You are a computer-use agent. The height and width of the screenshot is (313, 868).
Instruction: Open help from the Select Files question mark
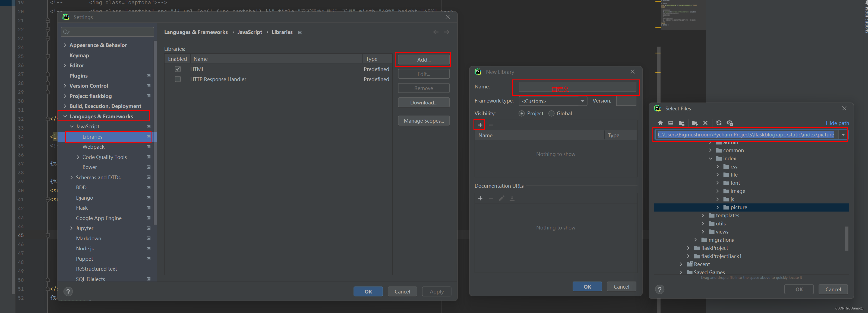[660, 289]
